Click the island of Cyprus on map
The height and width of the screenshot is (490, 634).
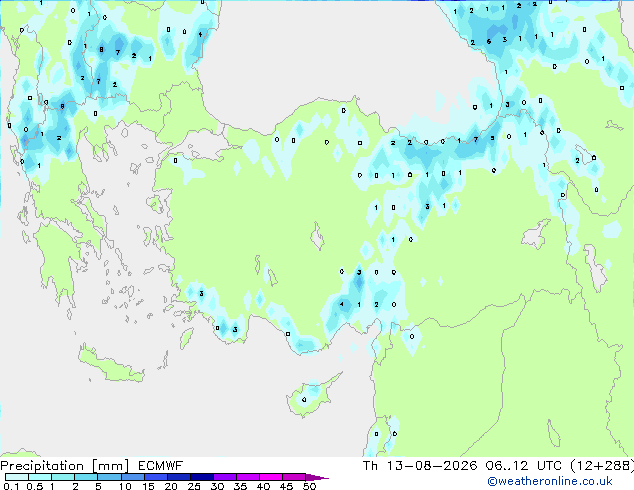click(x=311, y=395)
